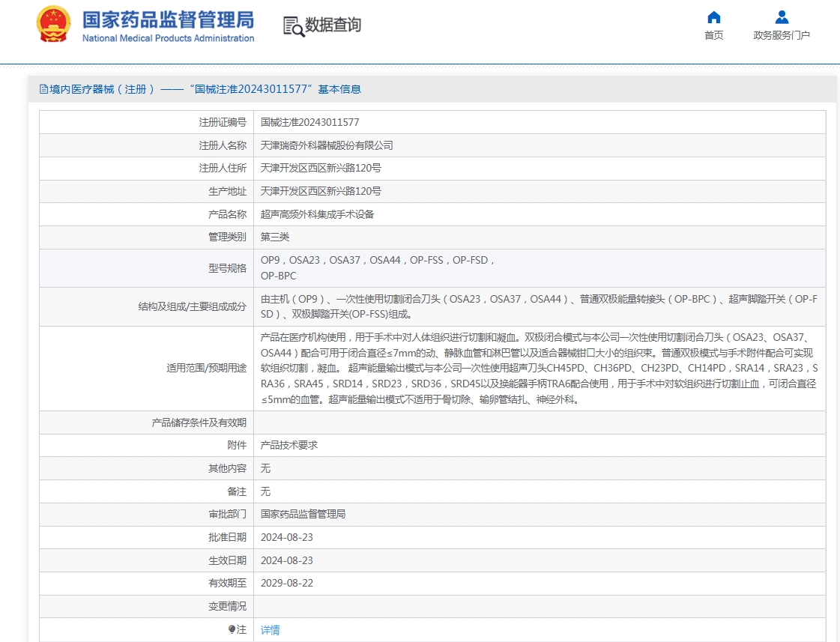Click OP-BPC line in 型号规格 cell
The image size is (840, 642).
click(279, 276)
